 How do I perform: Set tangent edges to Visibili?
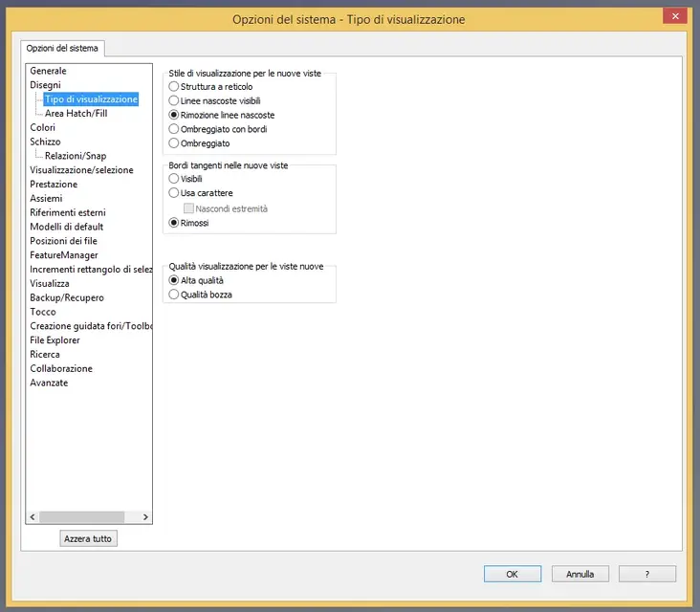click(173, 179)
